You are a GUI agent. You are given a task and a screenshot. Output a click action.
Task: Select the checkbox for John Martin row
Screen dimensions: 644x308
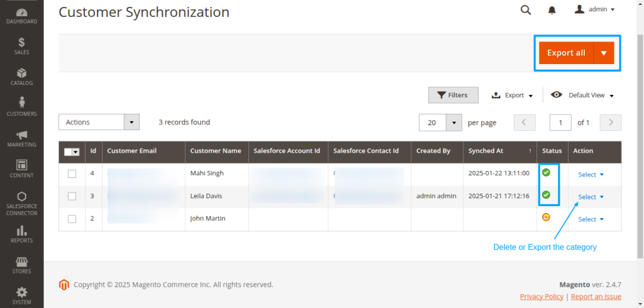coord(72,219)
